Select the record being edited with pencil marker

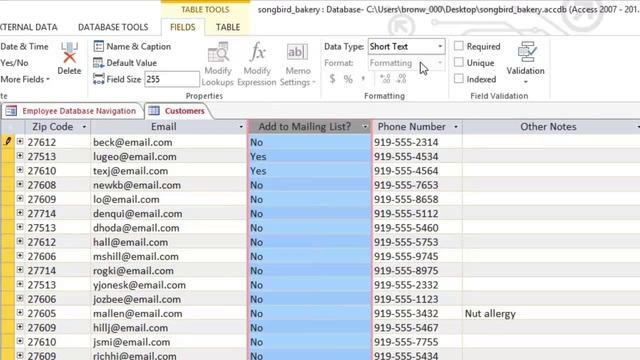click(x=7, y=142)
